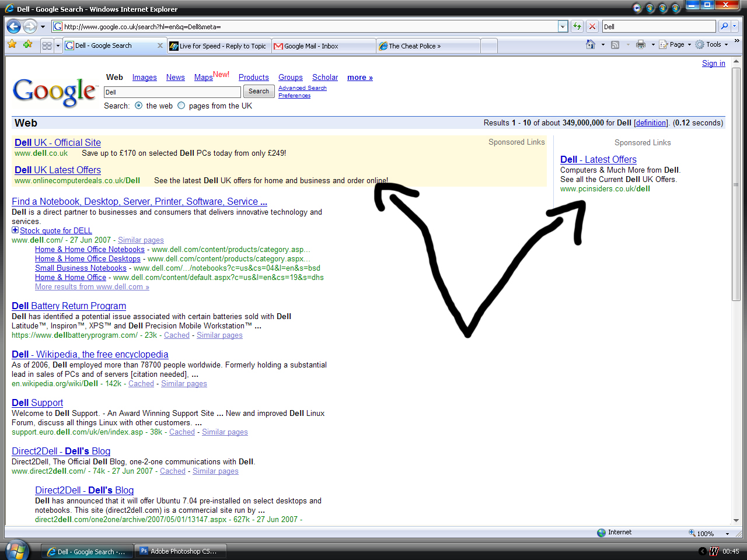Show more toolbar commands chevron

736,41
